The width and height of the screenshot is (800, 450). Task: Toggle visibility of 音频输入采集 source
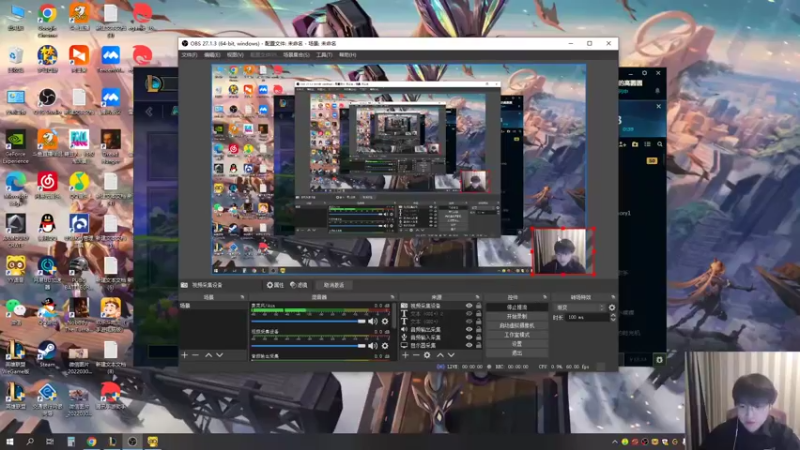point(469,337)
